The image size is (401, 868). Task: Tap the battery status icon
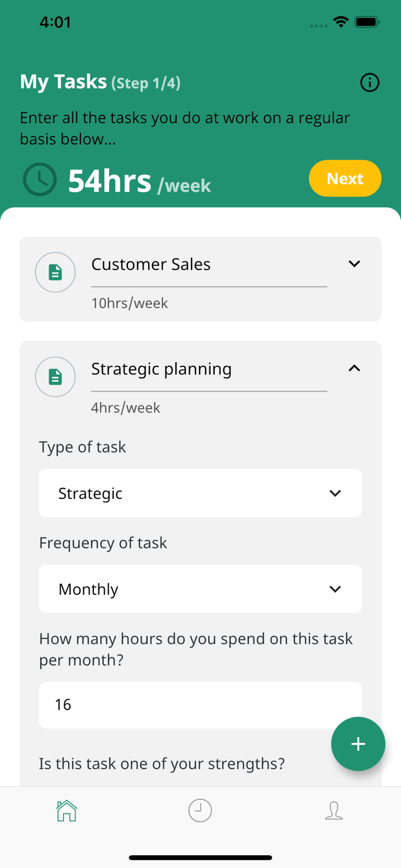coord(367,22)
